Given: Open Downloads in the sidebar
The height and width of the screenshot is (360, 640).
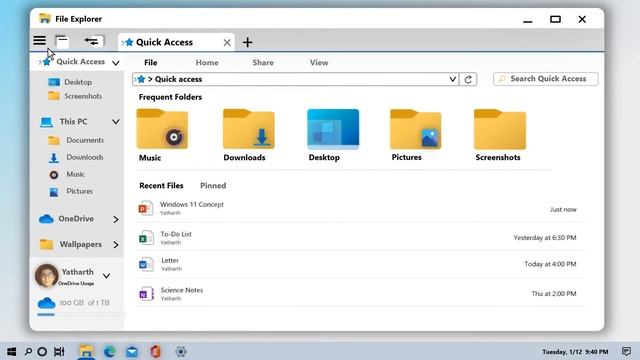Looking at the screenshot, I should coord(76,157).
